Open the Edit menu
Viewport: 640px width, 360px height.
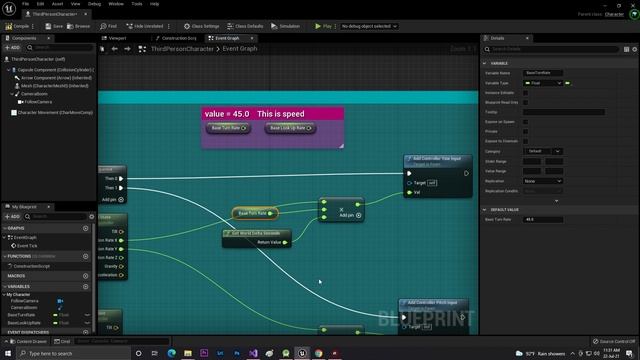(x=40, y=4)
